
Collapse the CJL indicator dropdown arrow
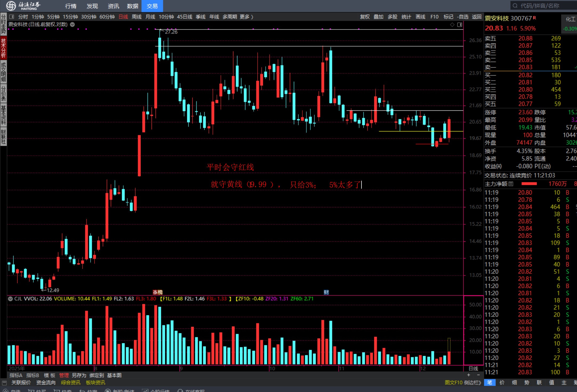[10, 299]
